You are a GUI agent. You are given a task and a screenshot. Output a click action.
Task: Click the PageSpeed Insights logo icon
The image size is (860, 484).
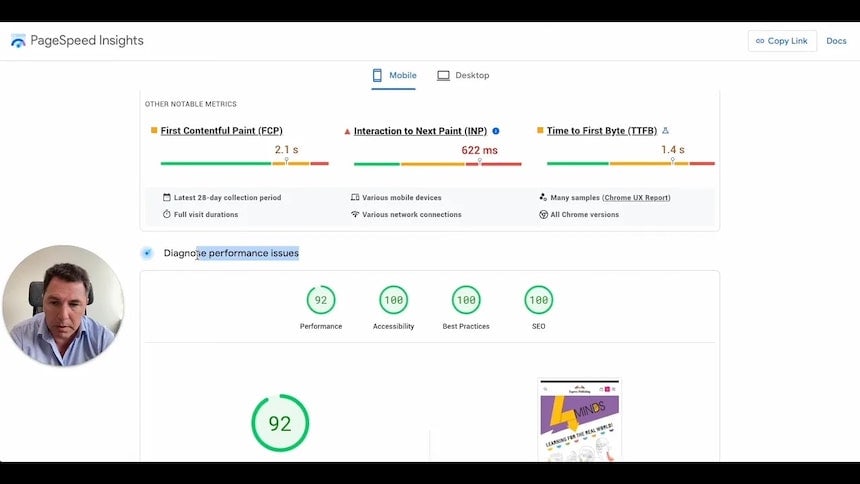pos(18,41)
